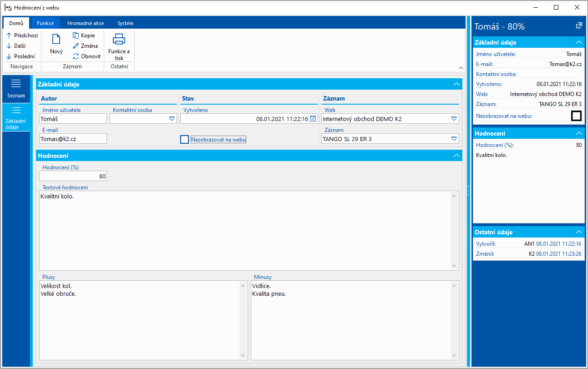
Task: Toggle the Nezobrazovat na webu checkbox in the form
Action: click(x=184, y=140)
